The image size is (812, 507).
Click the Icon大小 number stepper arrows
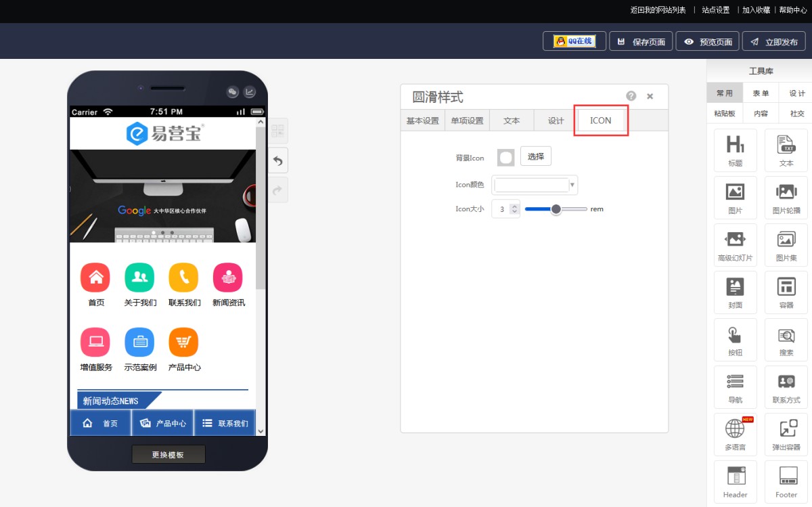(514, 209)
